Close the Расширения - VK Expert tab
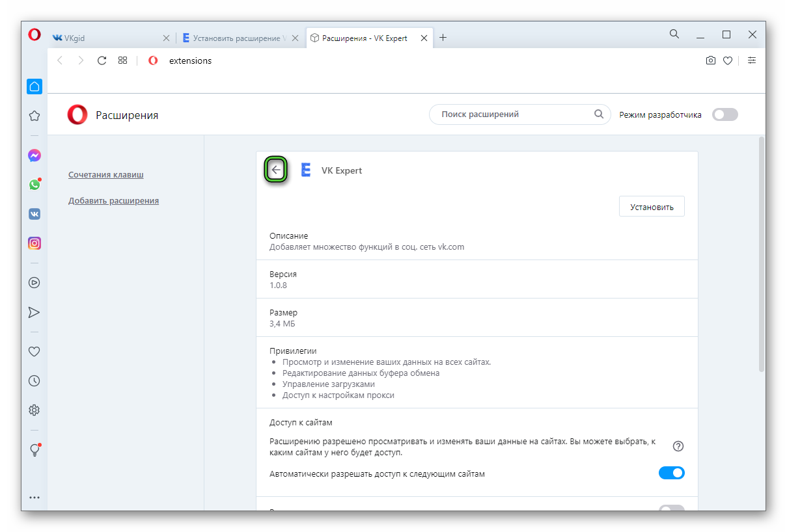 pos(424,38)
